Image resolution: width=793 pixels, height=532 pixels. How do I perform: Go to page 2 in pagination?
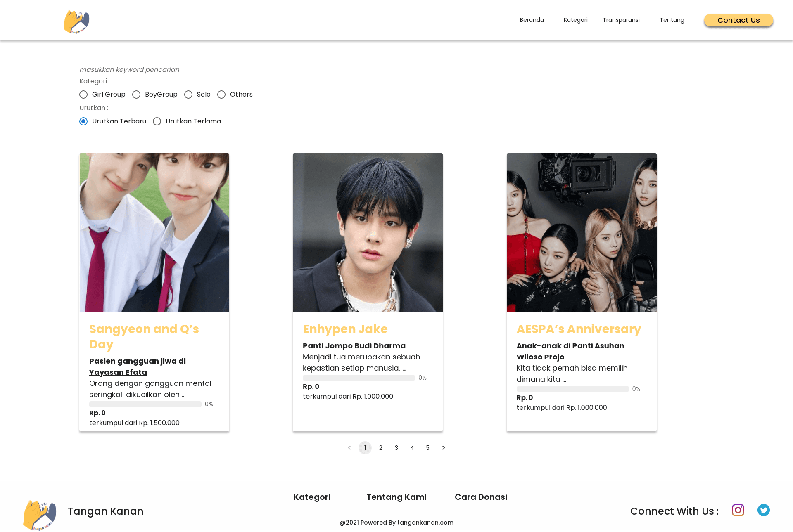click(381, 448)
